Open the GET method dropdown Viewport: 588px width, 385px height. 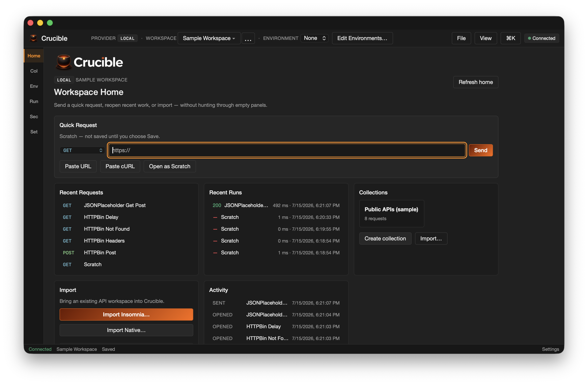(x=82, y=150)
